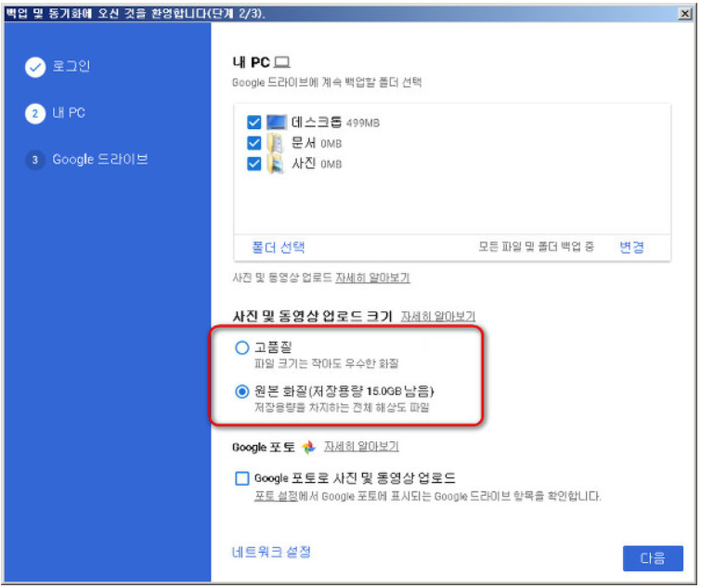Click the 데스크톱 folder name text
Screen dimensions: 701x588
317,122
